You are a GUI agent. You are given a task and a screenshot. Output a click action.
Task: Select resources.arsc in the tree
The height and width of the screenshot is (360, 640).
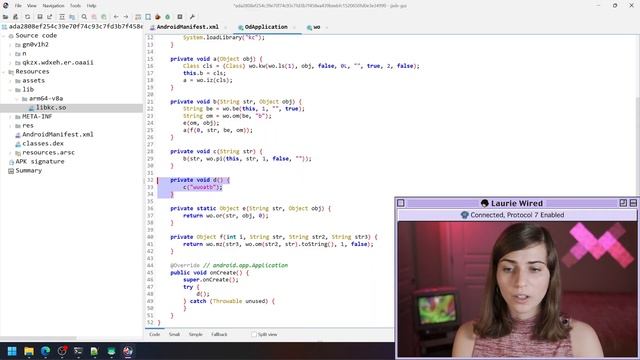point(48,153)
